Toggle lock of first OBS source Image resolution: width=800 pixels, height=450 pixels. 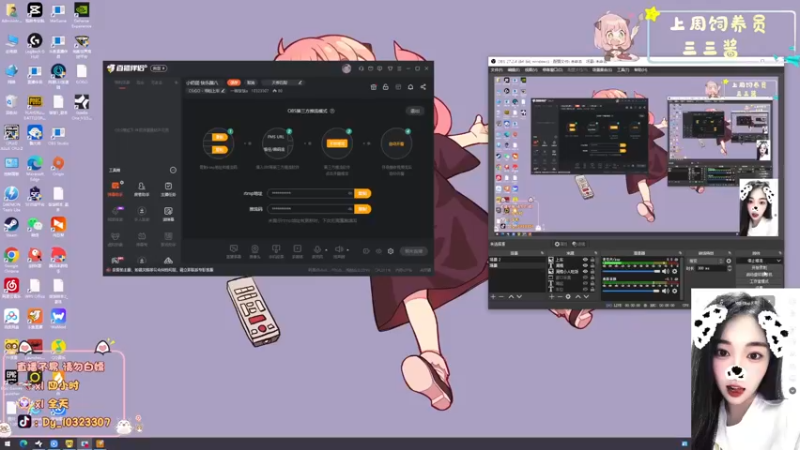pyautogui.click(x=592, y=260)
